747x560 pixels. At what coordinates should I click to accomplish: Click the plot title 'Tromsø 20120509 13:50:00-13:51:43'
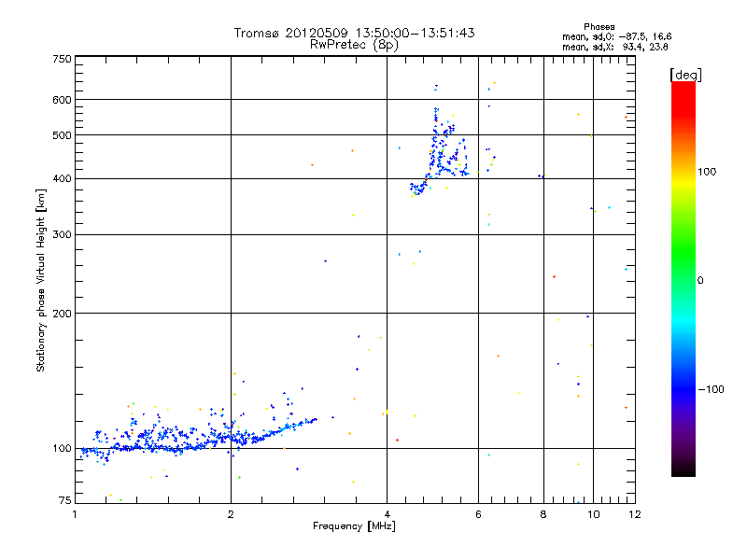pyautogui.click(x=354, y=33)
